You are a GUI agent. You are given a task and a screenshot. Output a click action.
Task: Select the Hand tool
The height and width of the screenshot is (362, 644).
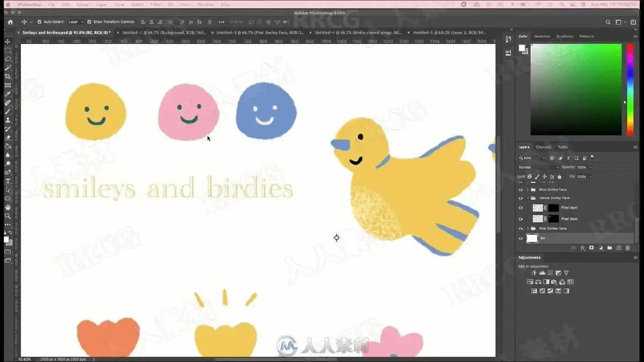8,207
